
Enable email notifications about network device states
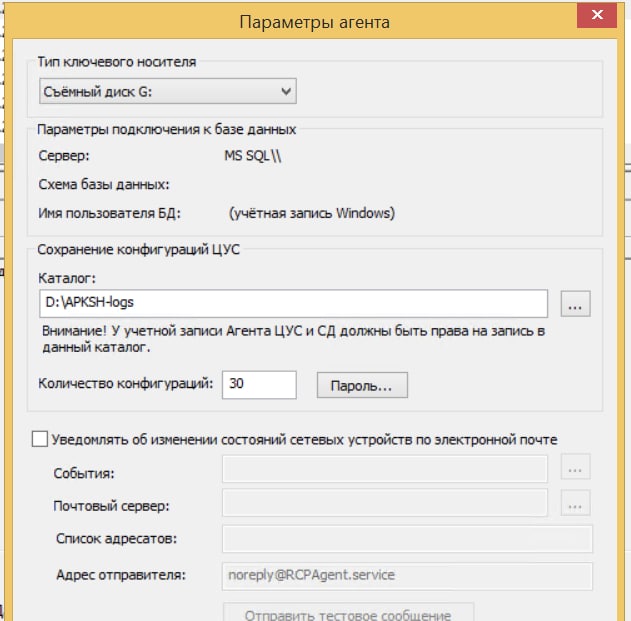coord(40,439)
